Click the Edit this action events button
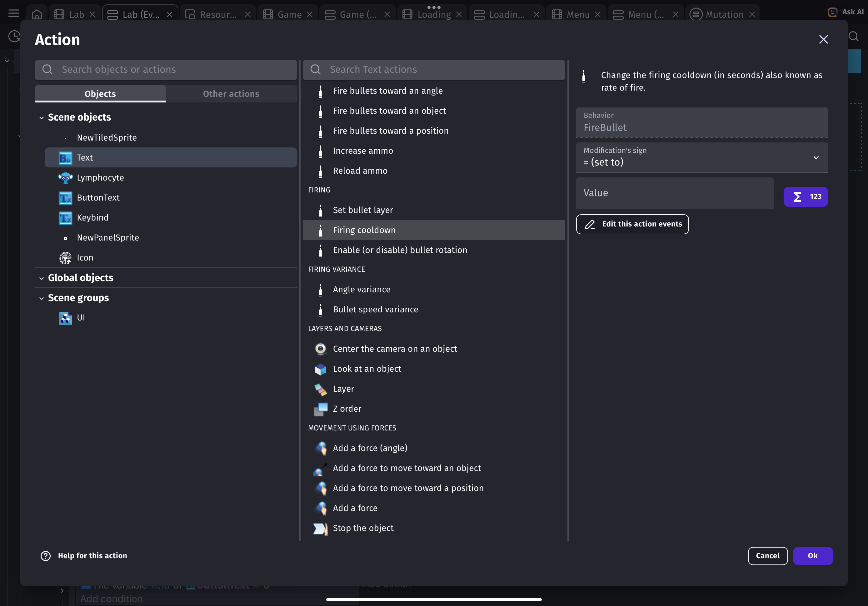Image resolution: width=868 pixels, height=606 pixels. pyautogui.click(x=632, y=224)
